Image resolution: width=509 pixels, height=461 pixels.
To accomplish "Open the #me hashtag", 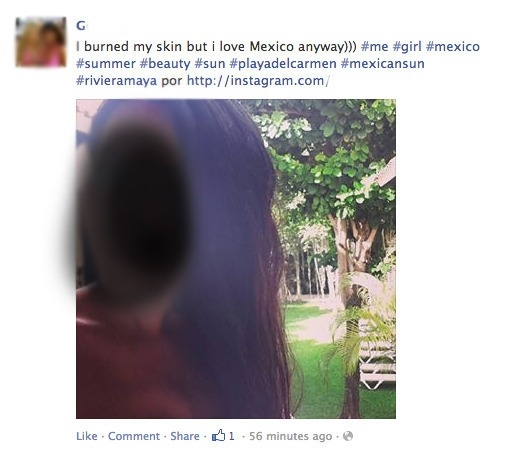I will point(375,46).
